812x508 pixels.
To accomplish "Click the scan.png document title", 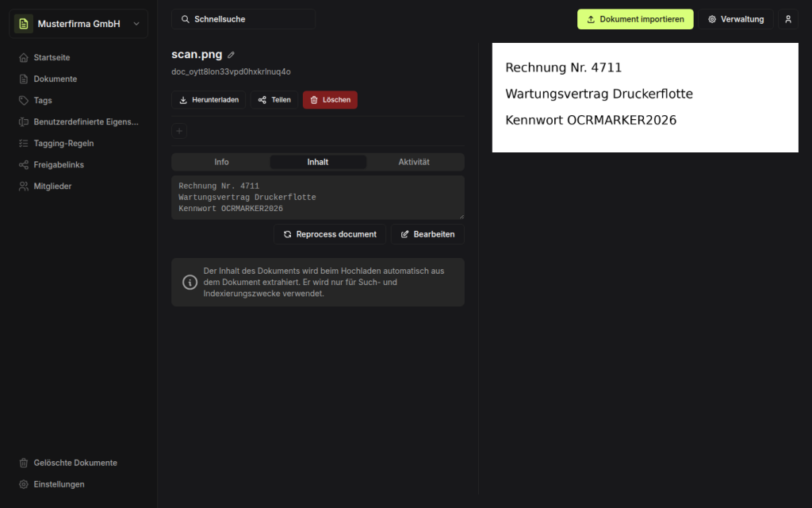I will point(197,55).
